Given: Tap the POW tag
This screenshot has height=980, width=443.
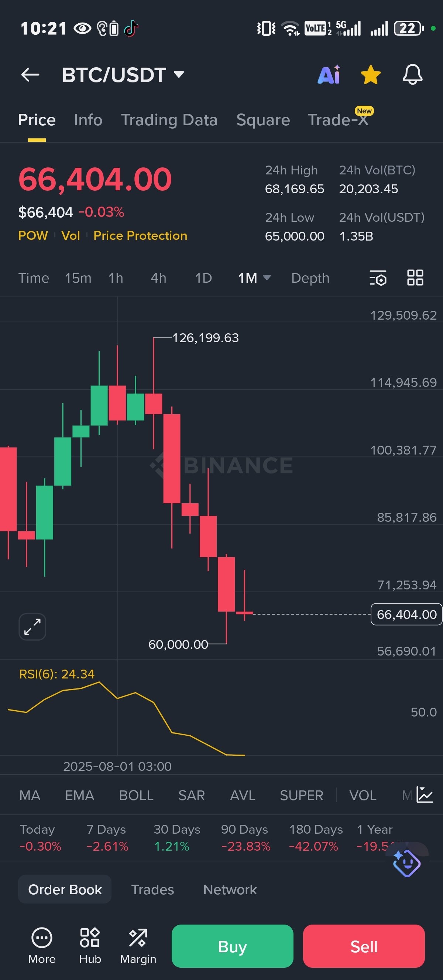Looking at the screenshot, I should click(33, 235).
